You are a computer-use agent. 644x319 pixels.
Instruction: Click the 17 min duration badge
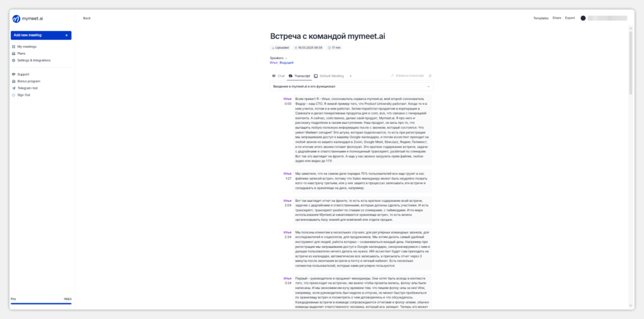[x=335, y=48]
